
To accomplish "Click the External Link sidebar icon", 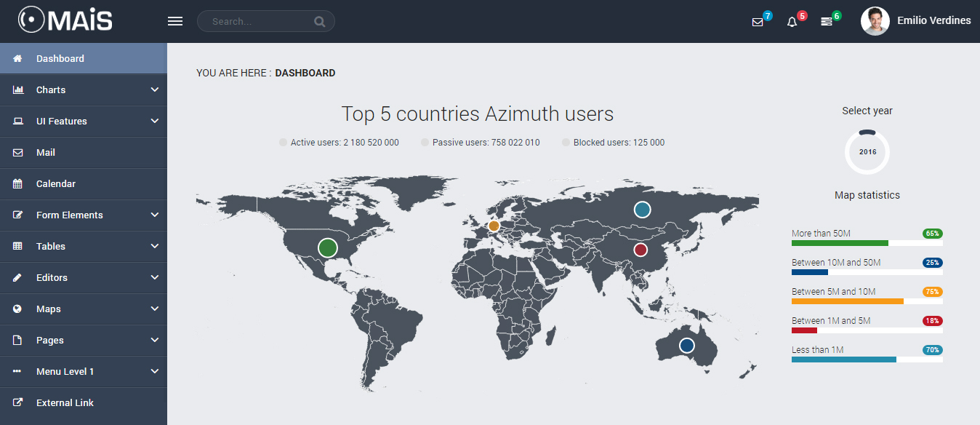I will (18, 402).
